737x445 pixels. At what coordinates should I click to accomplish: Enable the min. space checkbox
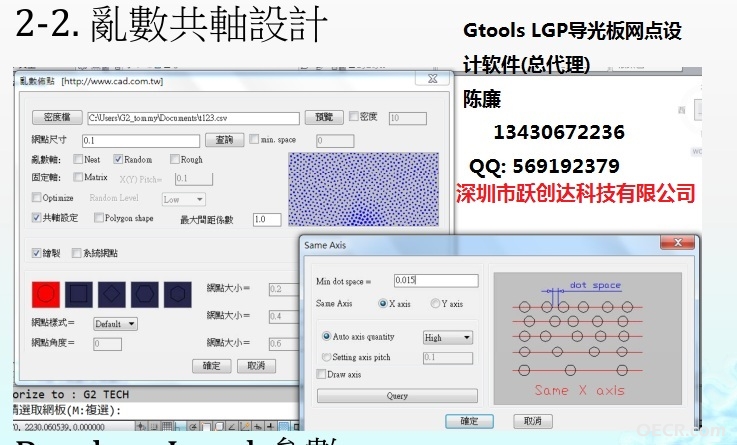click(x=254, y=139)
